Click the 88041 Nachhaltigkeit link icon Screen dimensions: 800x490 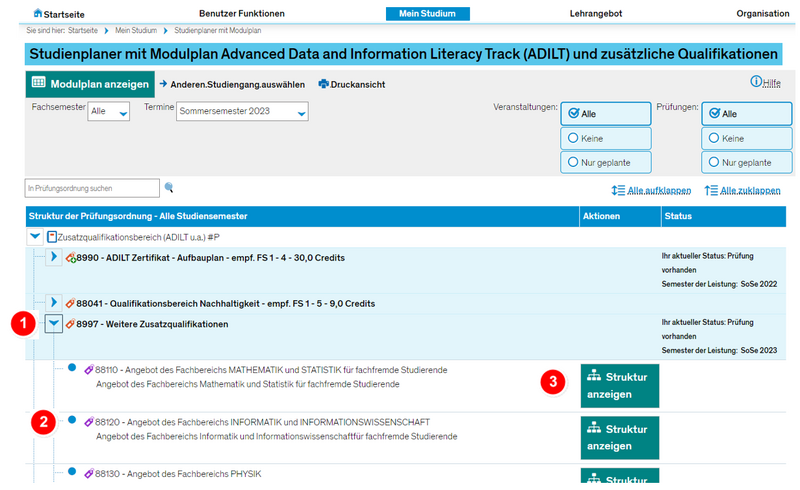pyautogui.click(x=70, y=304)
